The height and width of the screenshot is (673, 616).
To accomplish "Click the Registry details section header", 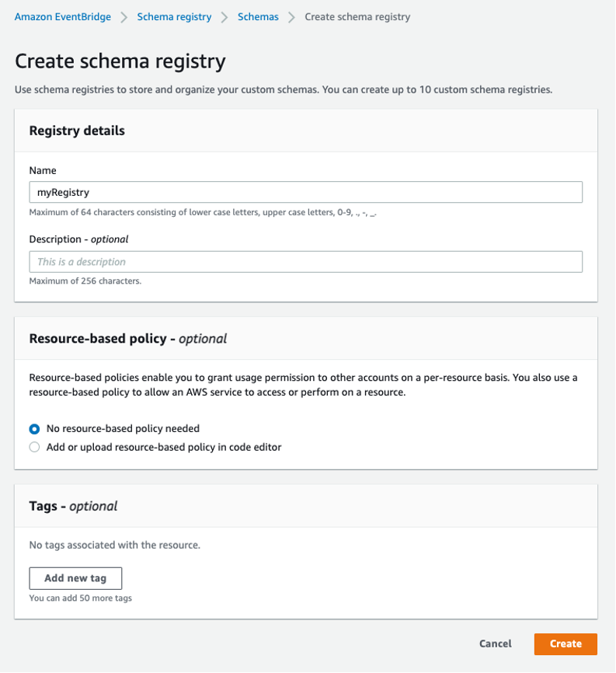I will click(77, 131).
